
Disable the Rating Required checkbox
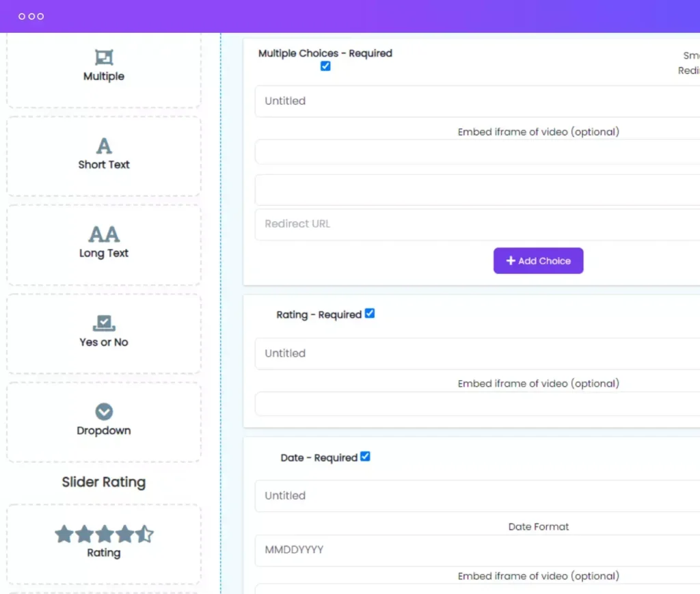click(370, 313)
